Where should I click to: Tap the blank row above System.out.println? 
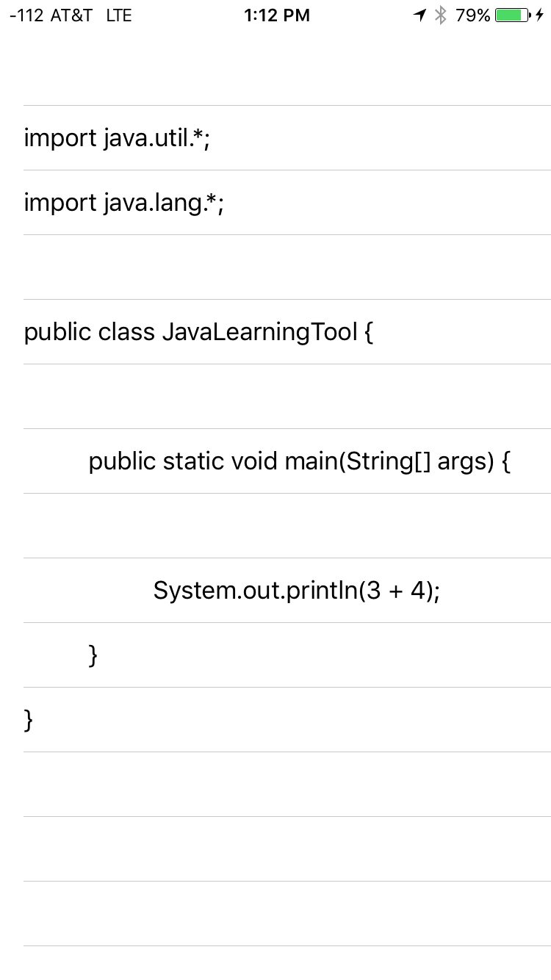(287, 526)
